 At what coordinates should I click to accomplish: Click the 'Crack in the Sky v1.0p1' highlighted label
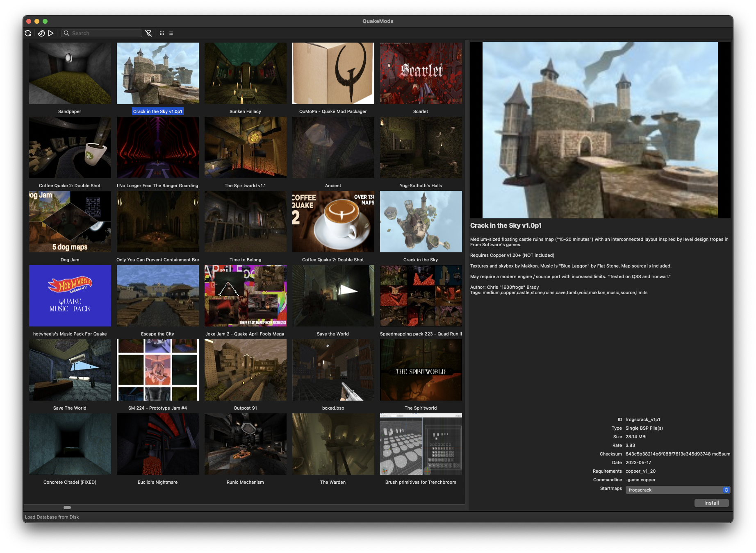[x=157, y=111]
